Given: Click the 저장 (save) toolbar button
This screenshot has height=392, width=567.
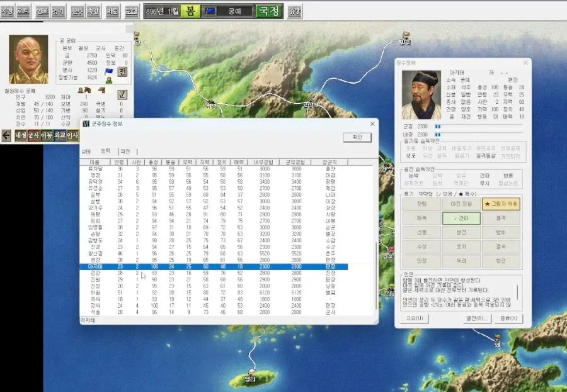Looking at the screenshot, I should click(x=7, y=11).
